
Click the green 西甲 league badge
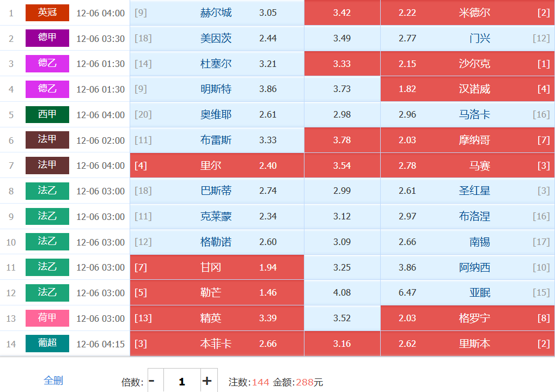click(x=47, y=114)
